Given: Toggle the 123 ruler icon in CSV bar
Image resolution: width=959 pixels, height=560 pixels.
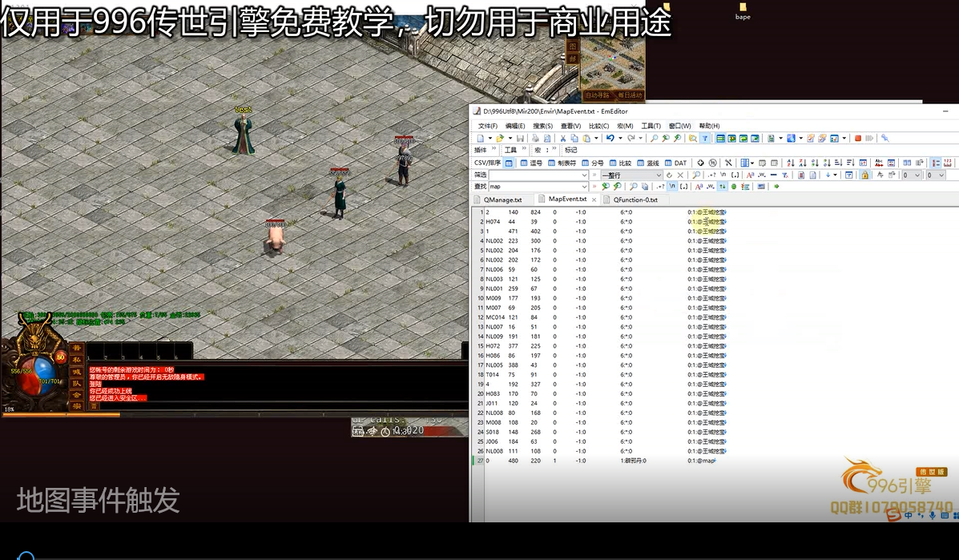Looking at the screenshot, I should click(947, 163).
